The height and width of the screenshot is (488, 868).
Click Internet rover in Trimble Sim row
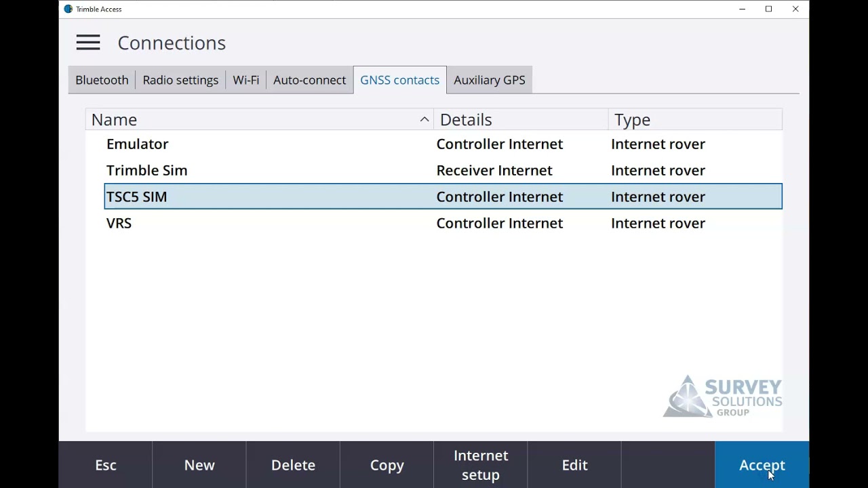click(658, 170)
